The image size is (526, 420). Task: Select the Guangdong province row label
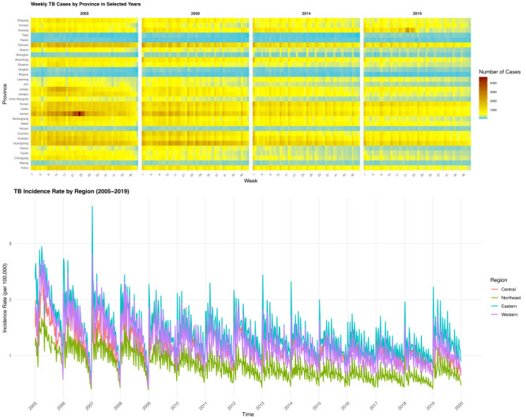tap(21, 144)
